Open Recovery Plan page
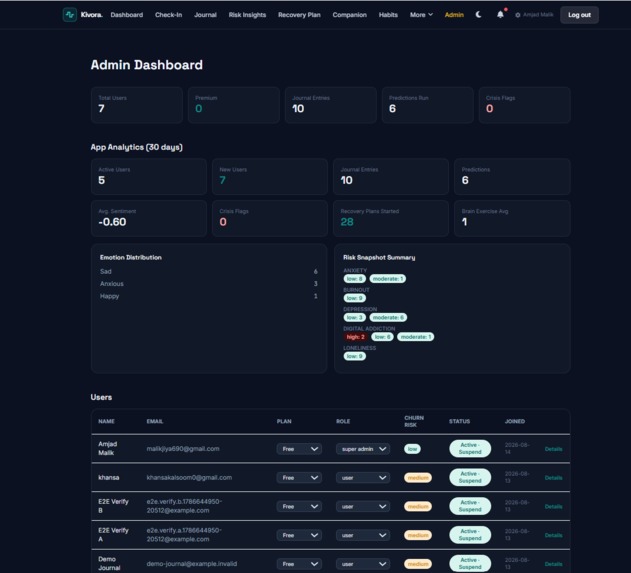 [x=299, y=15]
